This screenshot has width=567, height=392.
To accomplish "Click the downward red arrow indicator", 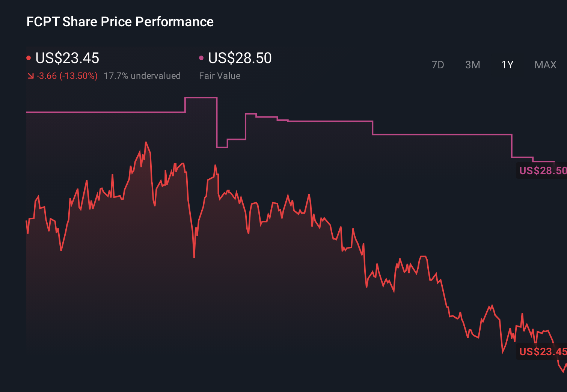I will 31,75.
